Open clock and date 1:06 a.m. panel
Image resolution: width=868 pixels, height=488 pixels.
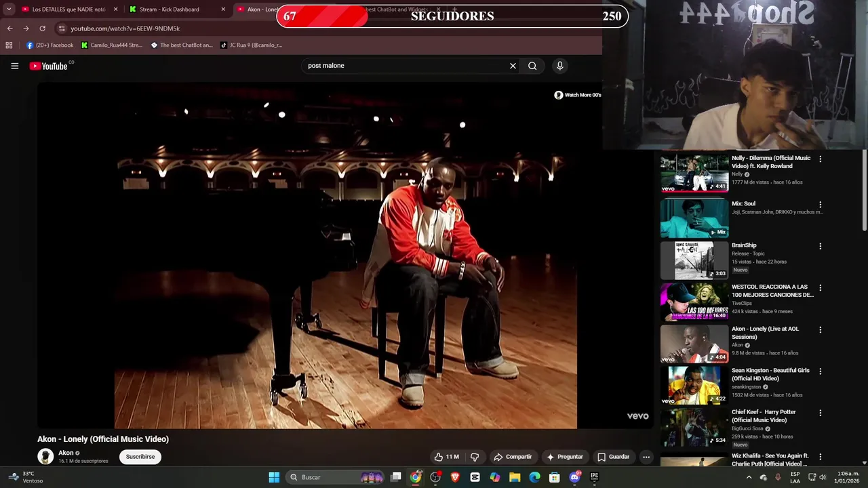pos(848,477)
